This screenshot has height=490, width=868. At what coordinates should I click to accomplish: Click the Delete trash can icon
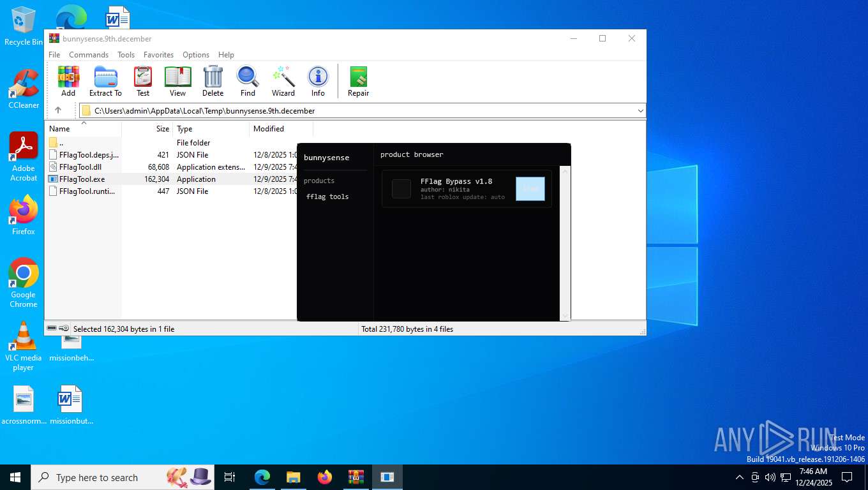pos(213,81)
